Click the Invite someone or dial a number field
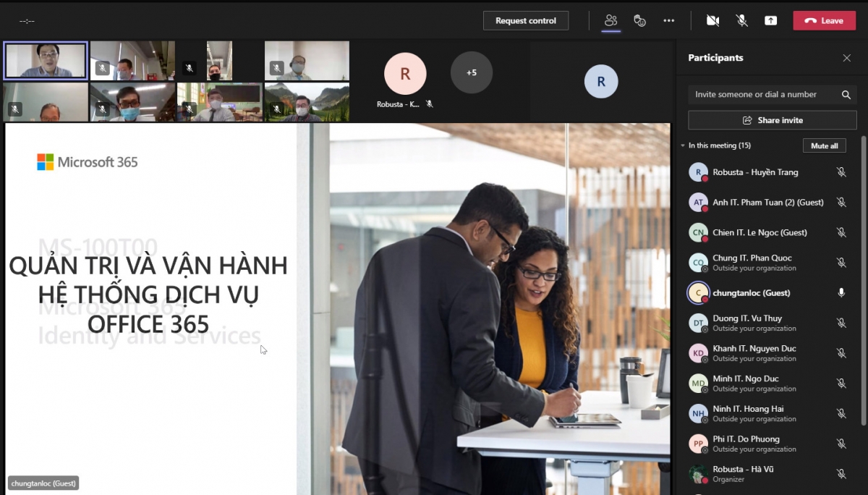The image size is (868, 495). (x=772, y=94)
